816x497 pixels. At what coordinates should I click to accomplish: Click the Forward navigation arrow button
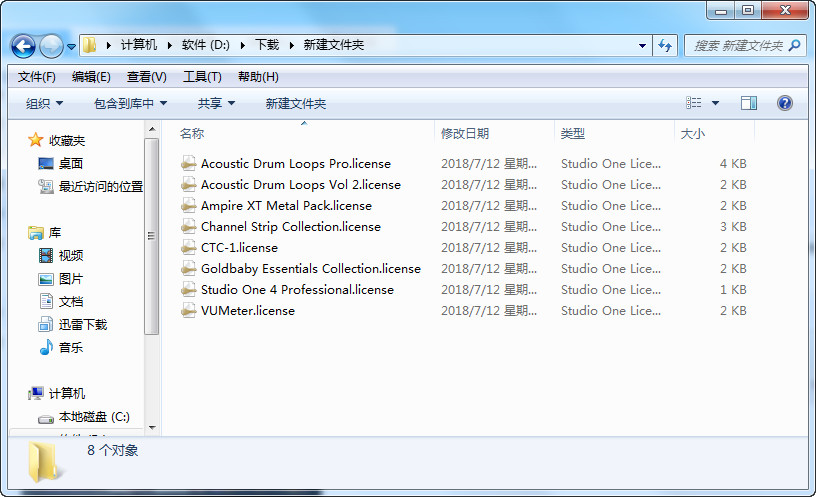[51, 46]
